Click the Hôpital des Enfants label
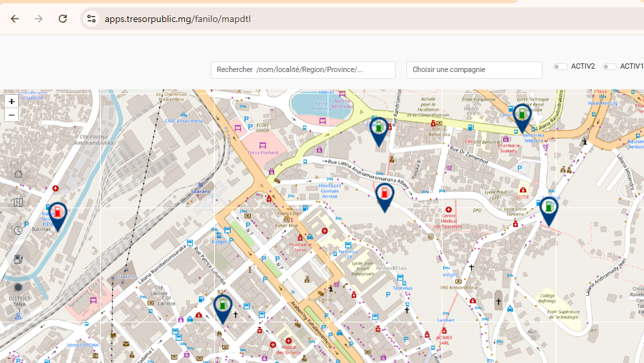Screen dimensions: 644x363 pos(289,350)
